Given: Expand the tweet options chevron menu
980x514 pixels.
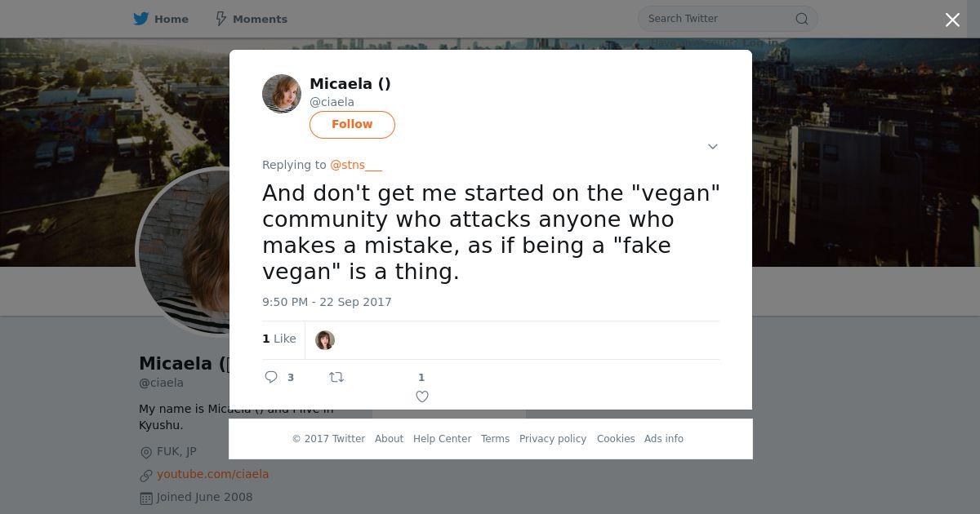Looking at the screenshot, I should point(712,147).
